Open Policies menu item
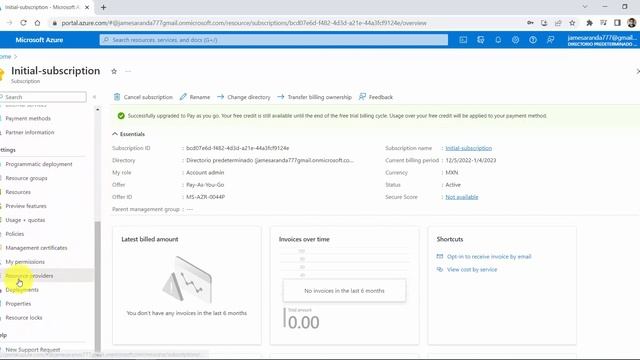 pos(15,234)
